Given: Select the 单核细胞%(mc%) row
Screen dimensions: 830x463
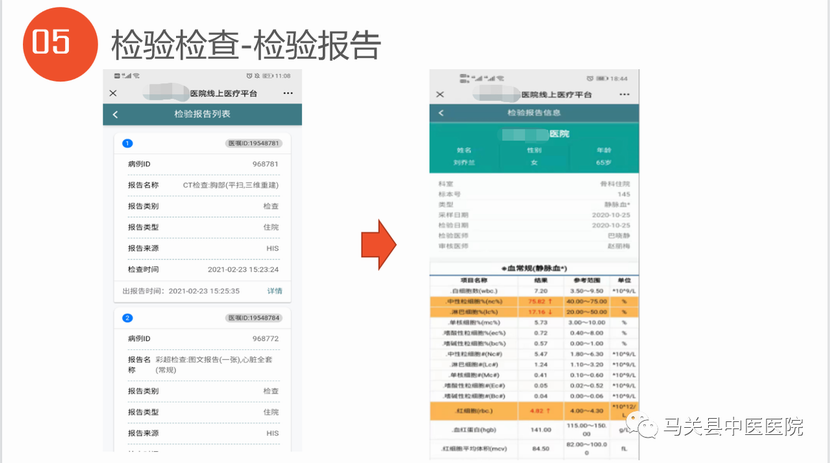Looking at the screenshot, I should coord(534,322).
